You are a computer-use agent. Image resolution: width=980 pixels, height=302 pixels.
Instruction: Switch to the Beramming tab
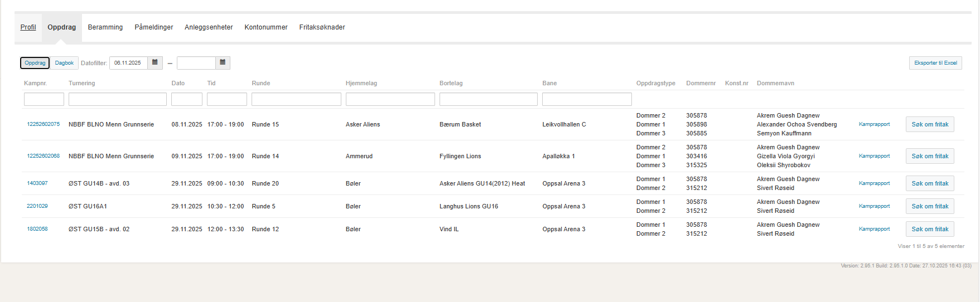coord(105,27)
